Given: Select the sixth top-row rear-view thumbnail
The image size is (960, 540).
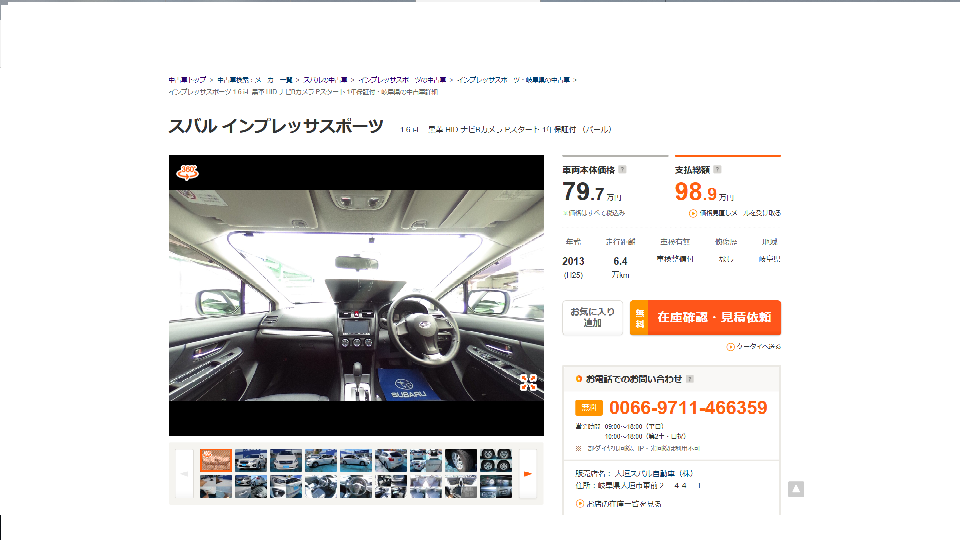Looking at the screenshot, I should point(391,460).
